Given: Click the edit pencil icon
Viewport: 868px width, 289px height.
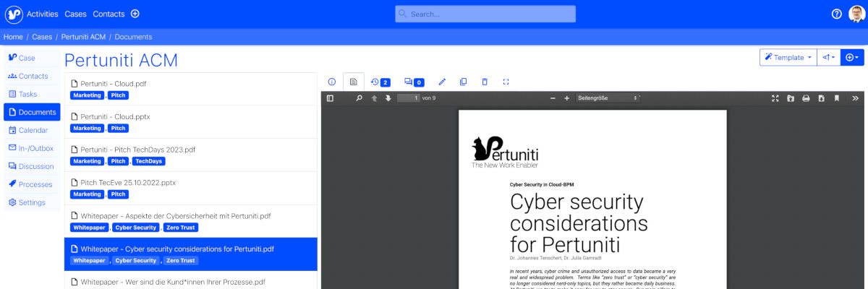Looking at the screenshot, I should pyautogui.click(x=443, y=82).
